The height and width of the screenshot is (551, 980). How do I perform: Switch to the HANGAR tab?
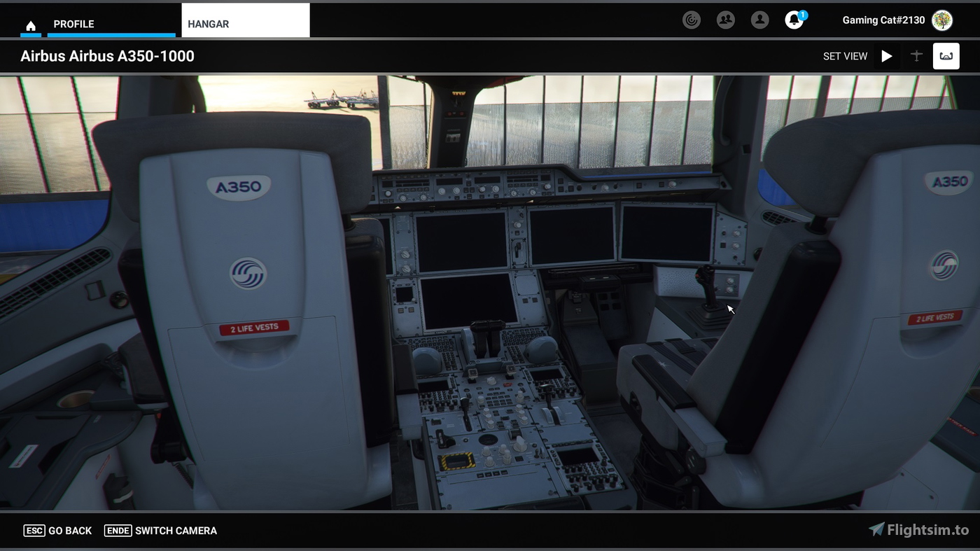pyautogui.click(x=208, y=23)
